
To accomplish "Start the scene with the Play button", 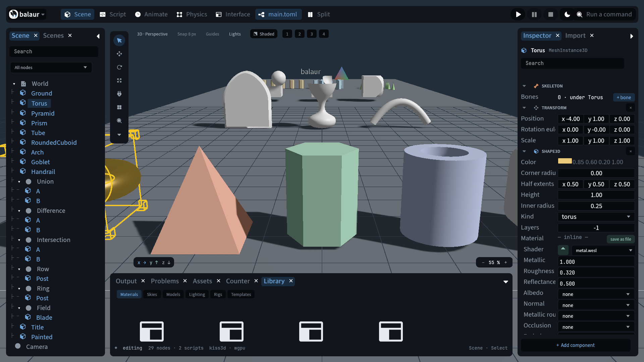I will coord(518,14).
